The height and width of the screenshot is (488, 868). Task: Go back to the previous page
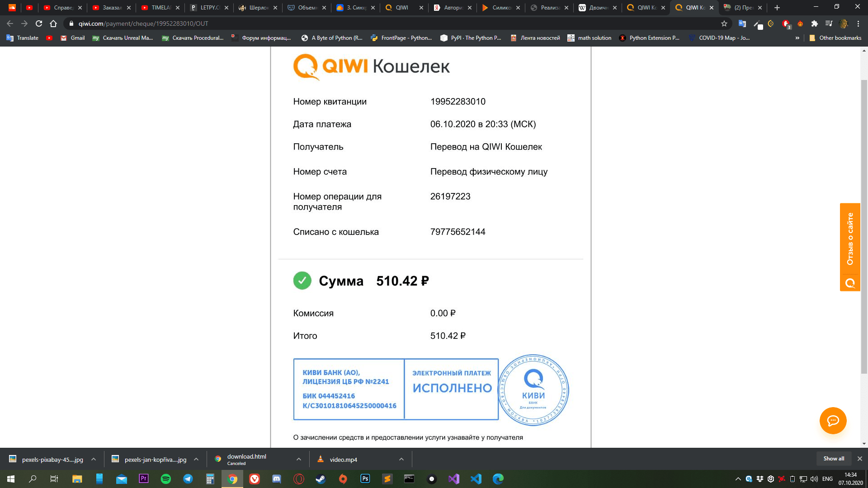click(10, 23)
